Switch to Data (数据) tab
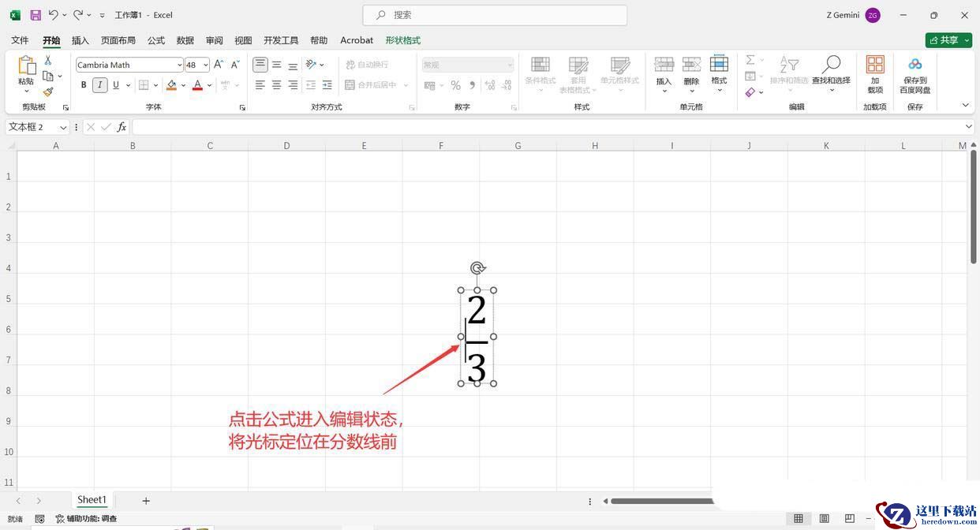The width and height of the screenshot is (980, 530). click(185, 40)
